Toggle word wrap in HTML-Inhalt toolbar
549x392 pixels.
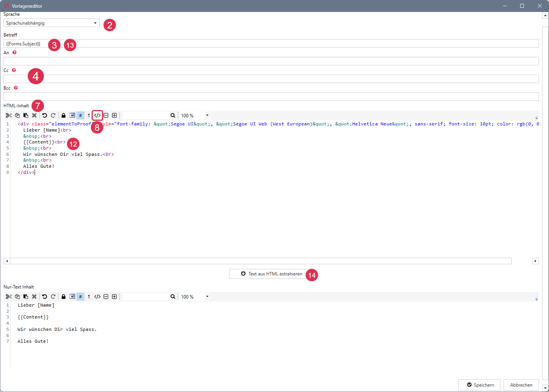pos(72,115)
